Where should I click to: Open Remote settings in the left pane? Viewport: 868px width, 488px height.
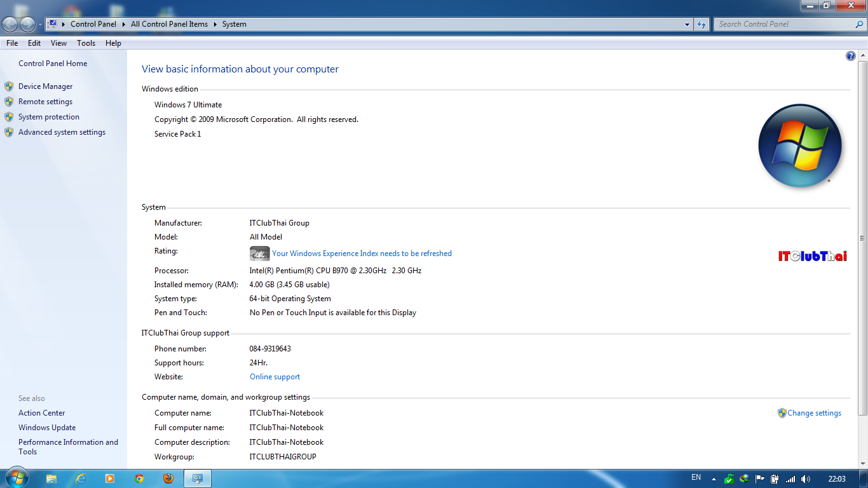(x=45, y=102)
